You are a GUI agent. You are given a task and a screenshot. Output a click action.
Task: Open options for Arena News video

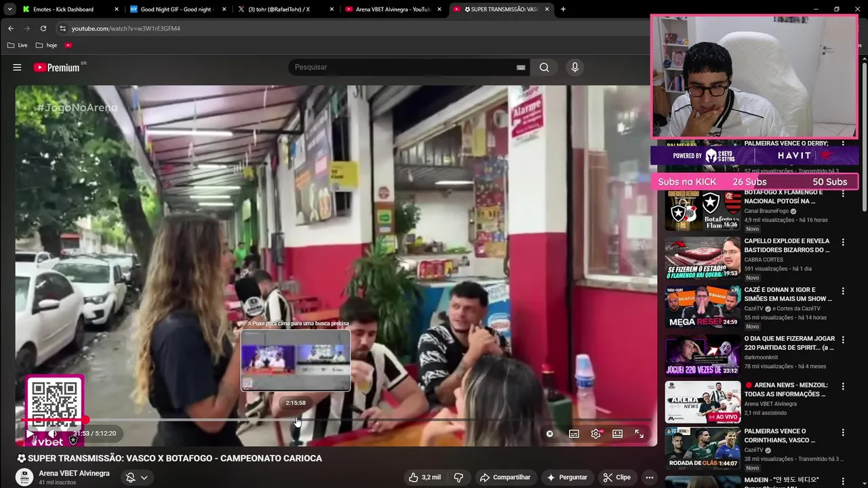(843, 386)
